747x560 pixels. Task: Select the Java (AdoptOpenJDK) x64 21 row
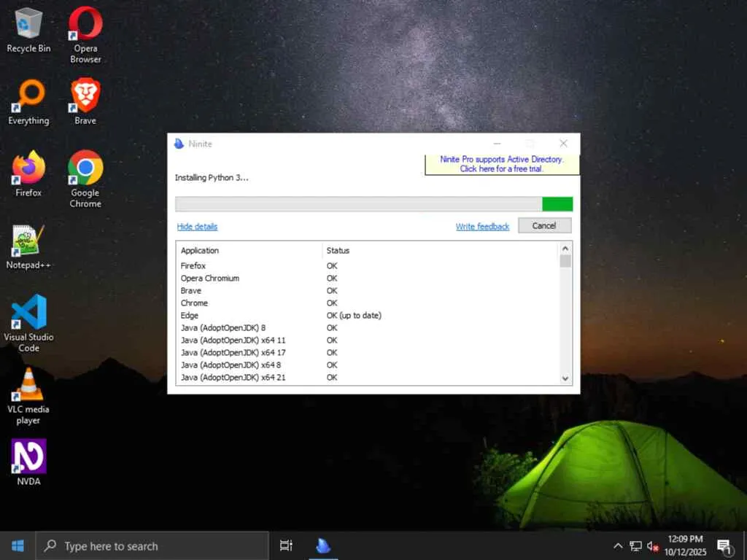click(x=368, y=377)
